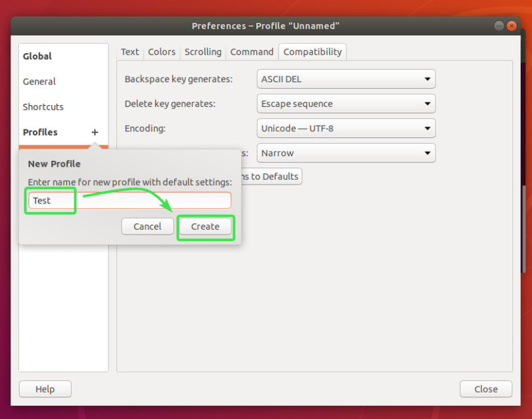This screenshot has height=419, width=532.
Task: Click the Help button
Action: pos(45,389)
